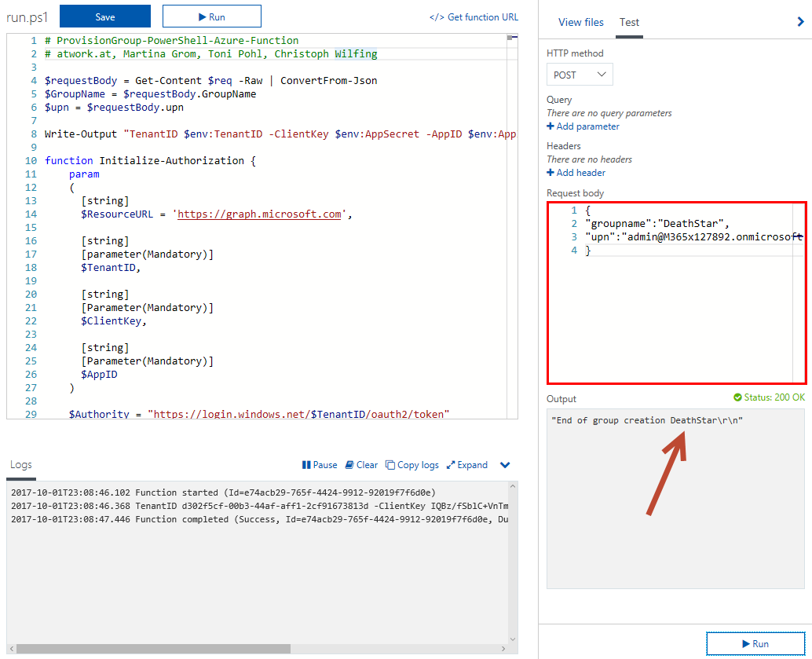The image size is (812, 659).
Task: Select the Test tab
Action: tap(629, 22)
